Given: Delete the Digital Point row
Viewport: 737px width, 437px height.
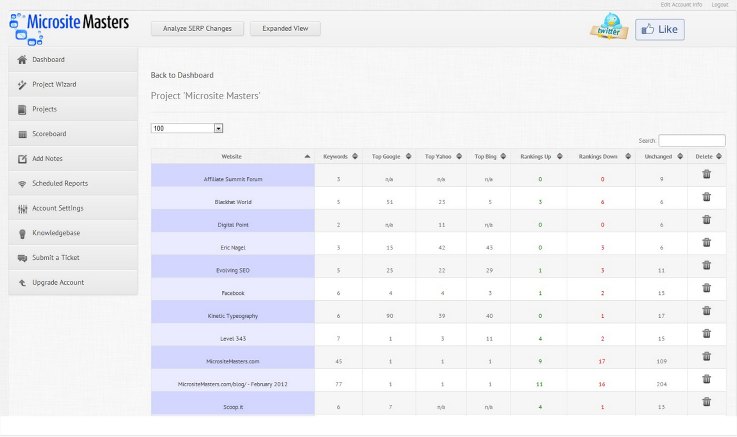Looking at the screenshot, I should 706,219.
